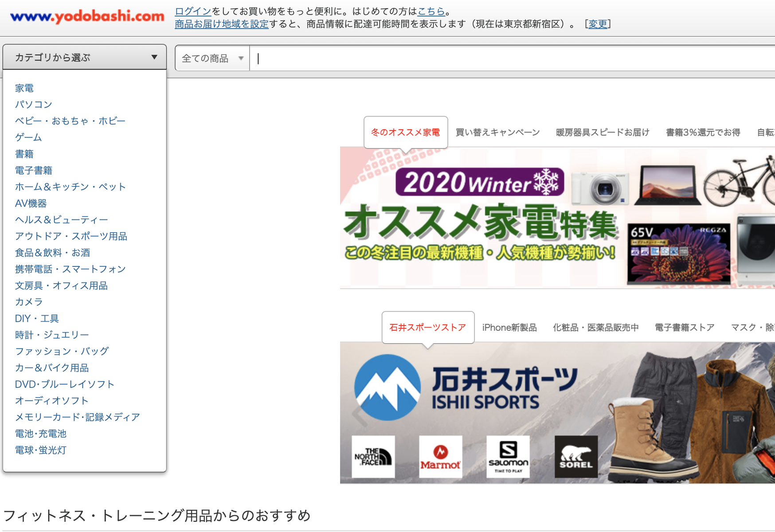
Task: Go to メモリーカード･記録メディア category
Action: pos(78,417)
